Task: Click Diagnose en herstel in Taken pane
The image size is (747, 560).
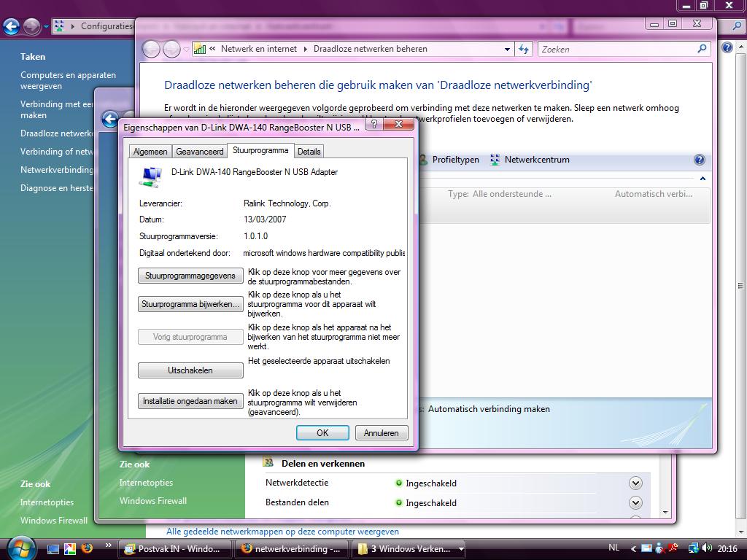Action: (x=57, y=188)
